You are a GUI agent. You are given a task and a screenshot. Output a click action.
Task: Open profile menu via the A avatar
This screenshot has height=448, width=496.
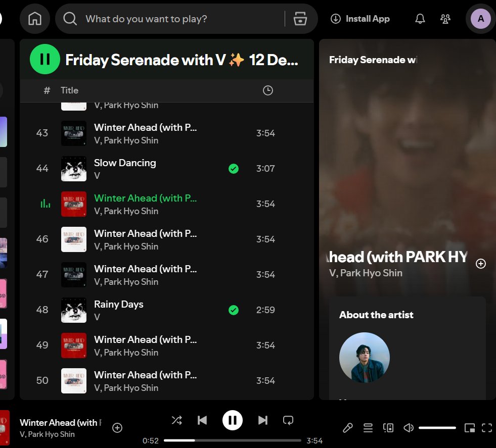pyautogui.click(x=479, y=18)
